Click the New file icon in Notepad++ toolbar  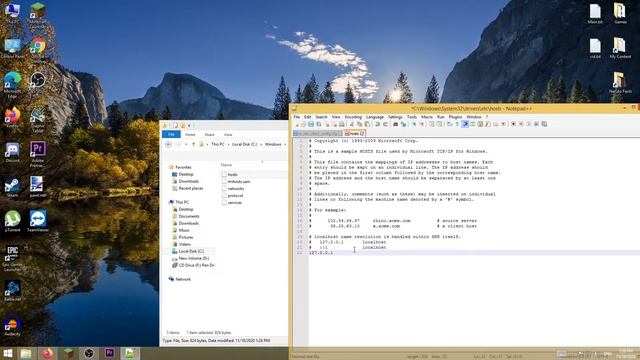coord(296,124)
